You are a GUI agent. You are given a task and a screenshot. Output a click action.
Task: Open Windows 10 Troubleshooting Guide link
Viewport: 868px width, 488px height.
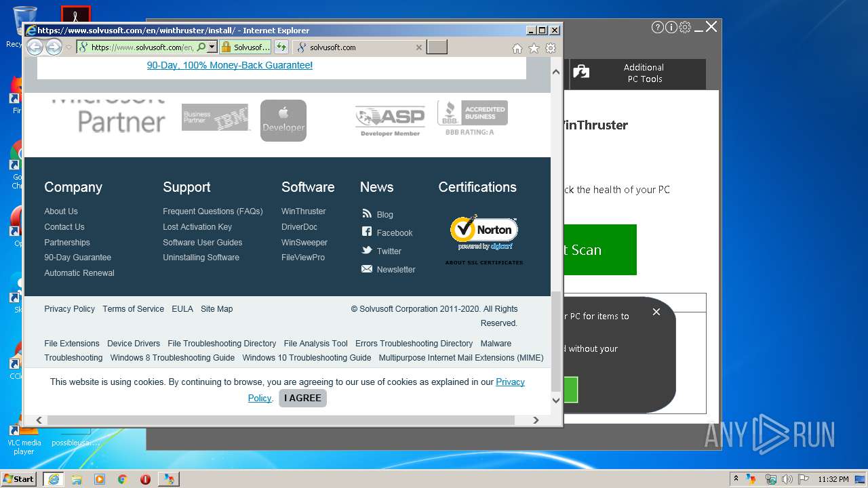click(x=307, y=358)
